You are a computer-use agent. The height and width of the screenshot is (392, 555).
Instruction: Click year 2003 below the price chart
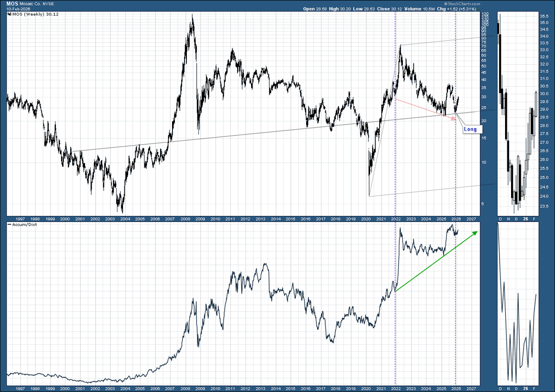click(x=110, y=219)
